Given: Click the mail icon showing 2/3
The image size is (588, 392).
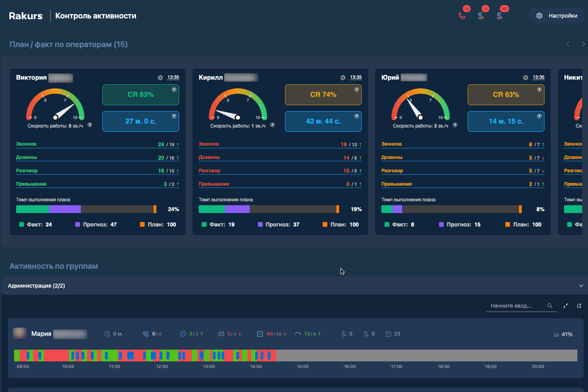Looking at the screenshot, I should click(x=221, y=334).
